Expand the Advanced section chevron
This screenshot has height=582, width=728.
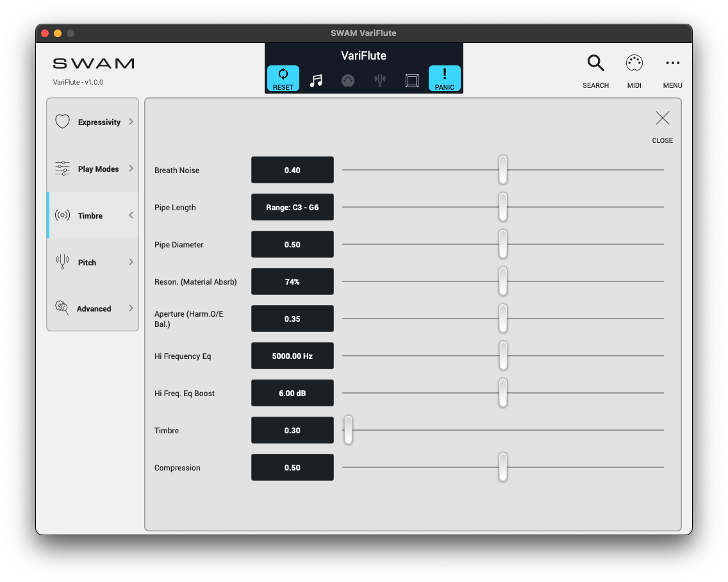(x=131, y=308)
